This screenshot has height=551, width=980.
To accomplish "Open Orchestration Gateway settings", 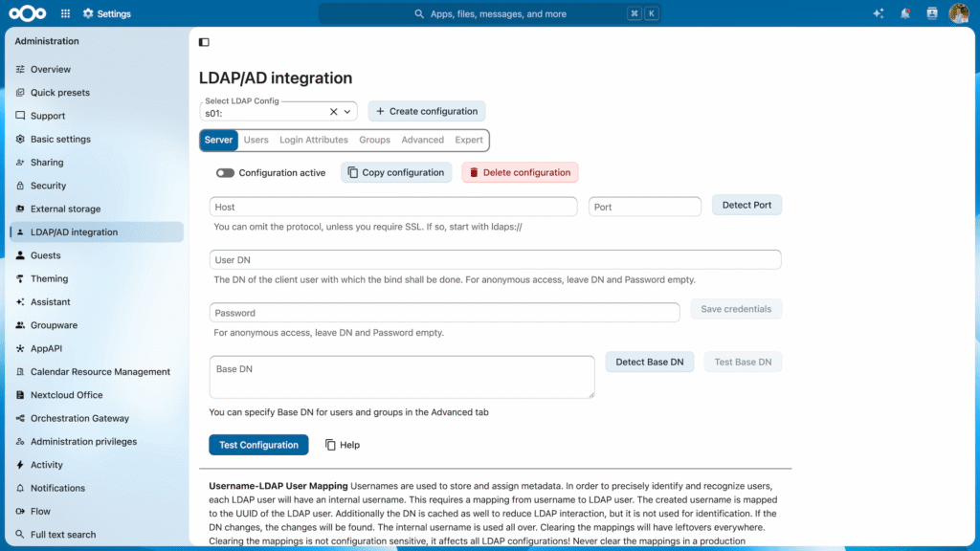I will [x=97, y=418].
